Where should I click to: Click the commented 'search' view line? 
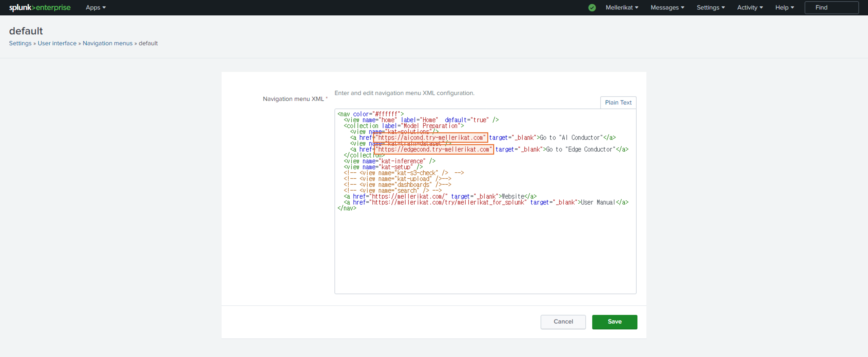[x=393, y=191]
